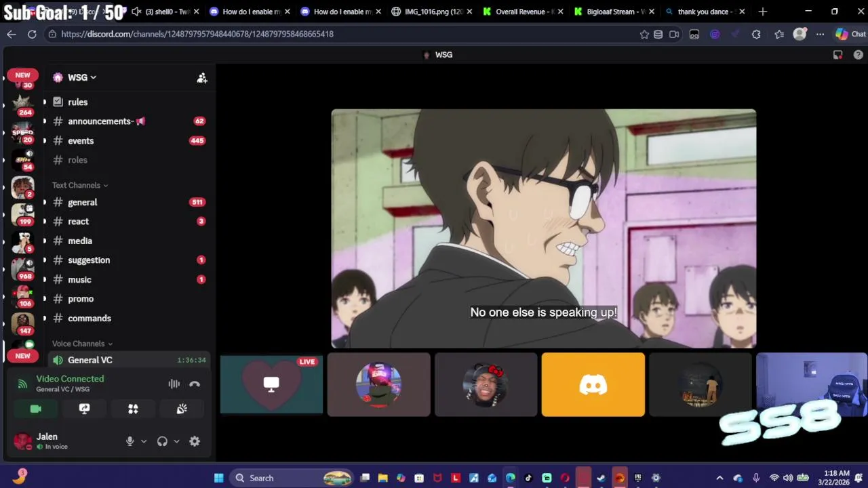This screenshot has width=868, height=488.
Task: Open the server with the 968 badge
Action: click(22, 269)
